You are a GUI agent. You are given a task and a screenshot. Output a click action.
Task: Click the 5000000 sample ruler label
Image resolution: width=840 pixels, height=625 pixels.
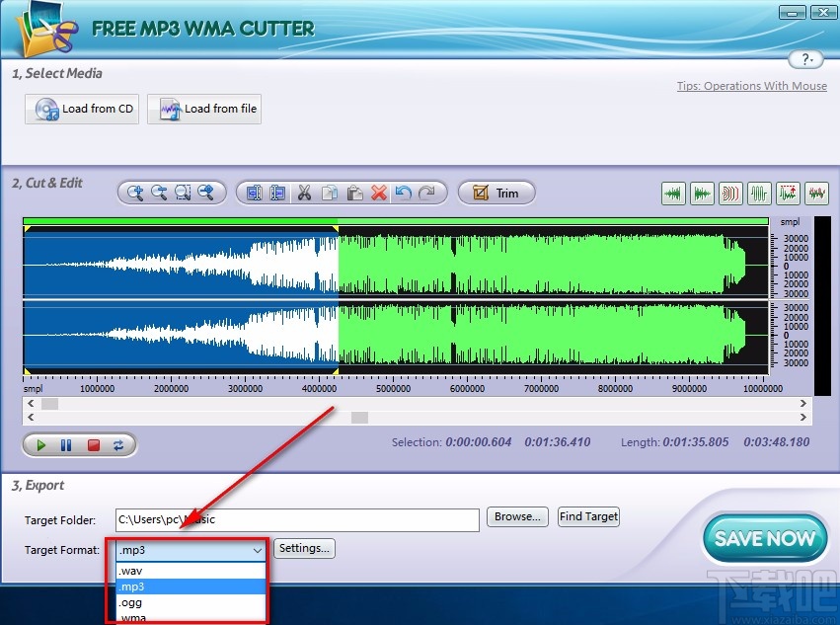pyautogui.click(x=394, y=389)
